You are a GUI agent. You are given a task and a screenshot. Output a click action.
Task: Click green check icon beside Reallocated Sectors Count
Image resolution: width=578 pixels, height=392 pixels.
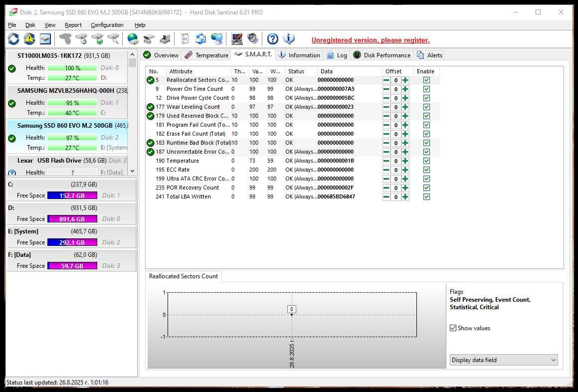tap(151, 80)
